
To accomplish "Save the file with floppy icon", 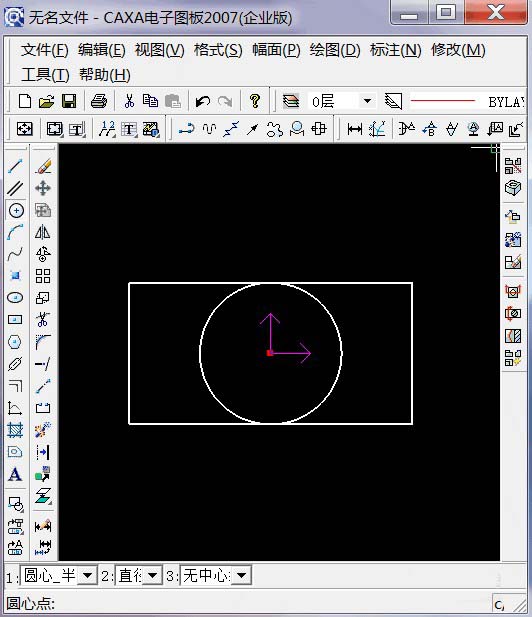I will (69, 102).
